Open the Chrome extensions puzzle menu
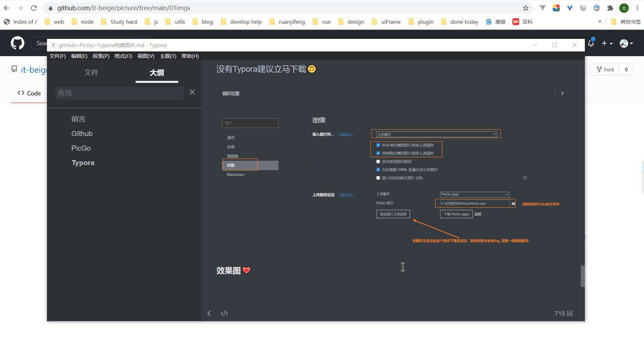This screenshot has height=338, width=644. pyautogui.click(x=610, y=8)
